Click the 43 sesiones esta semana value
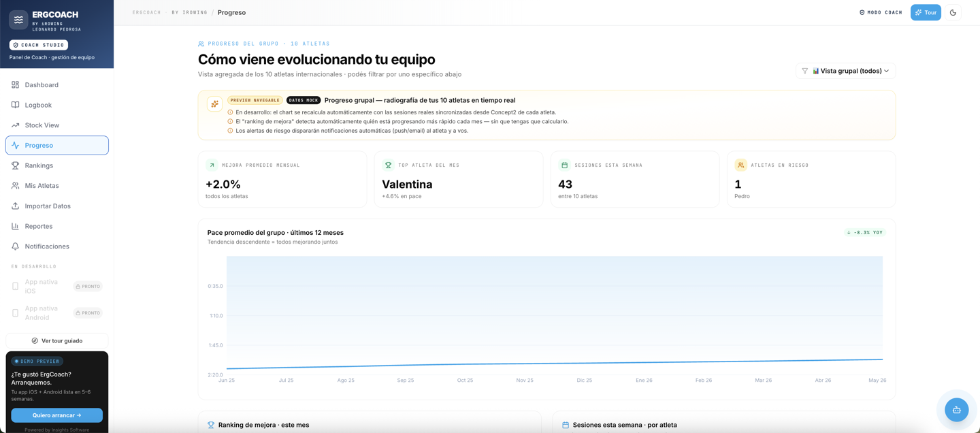 tap(565, 185)
